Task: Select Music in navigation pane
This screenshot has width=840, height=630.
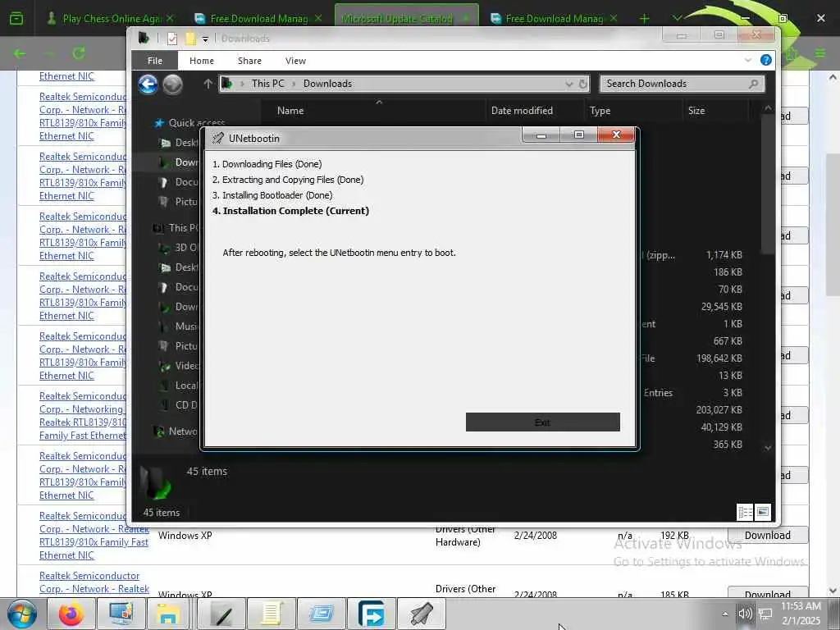Action: click(x=180, y=326)
